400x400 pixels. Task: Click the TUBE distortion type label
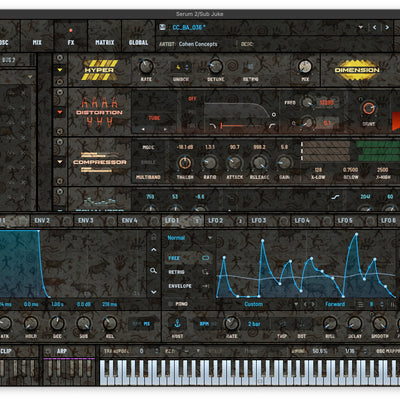pyautogui.click(x=154, y=118)
